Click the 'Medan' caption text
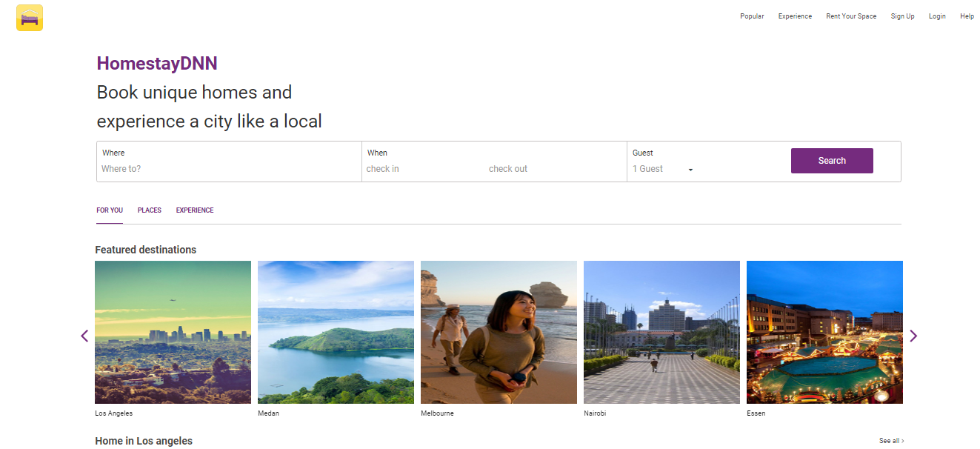Image resolution: width=980 pixels, height=449 pixels. click(x=269, y=413)
